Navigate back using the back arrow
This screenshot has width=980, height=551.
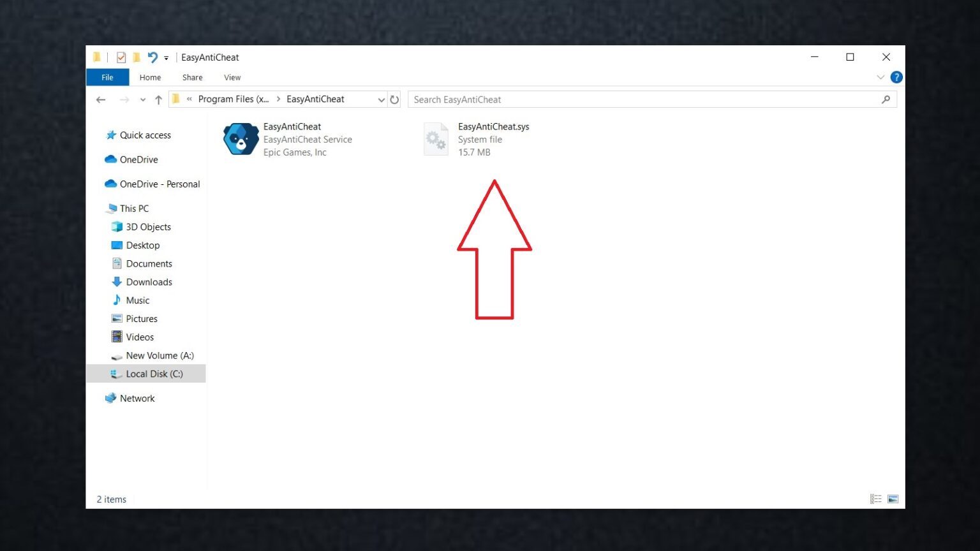100,99
